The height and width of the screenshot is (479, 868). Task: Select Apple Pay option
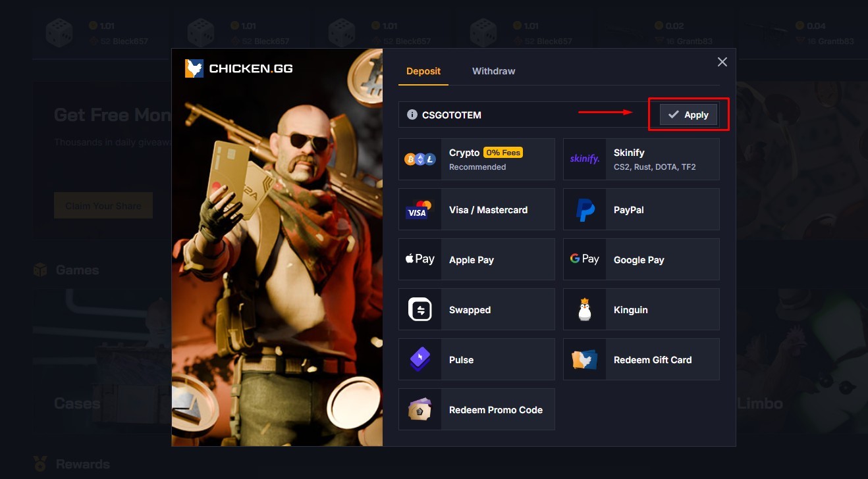(x=477, y=259)
